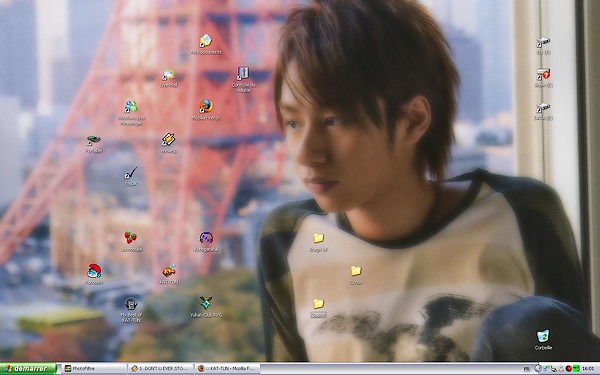Switch to KAT-TUN Mozilla Firefox taskbar window
Image resolution: width=600 pixels, height=375 pixels.
(x=228, y=369)
